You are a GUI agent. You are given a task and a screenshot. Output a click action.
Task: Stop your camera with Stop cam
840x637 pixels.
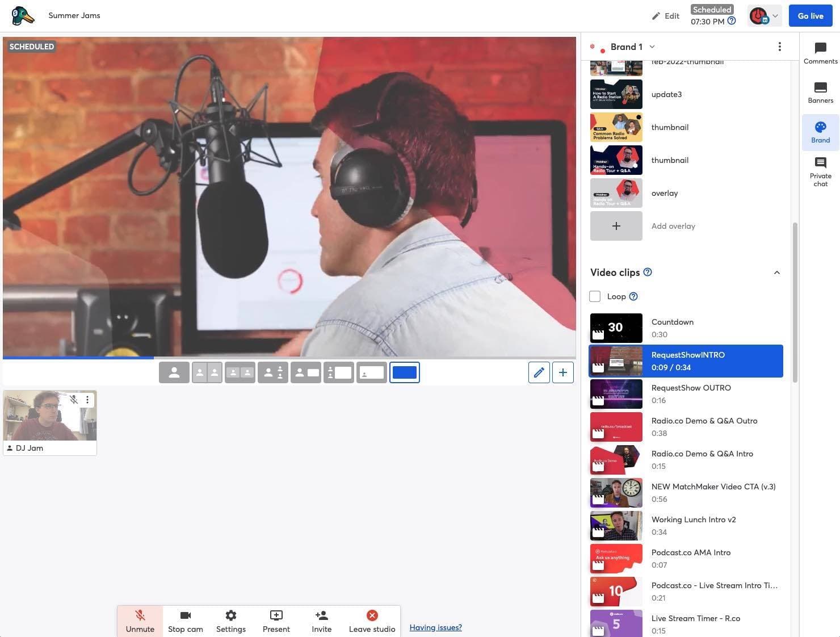click(x=185, y=620)
